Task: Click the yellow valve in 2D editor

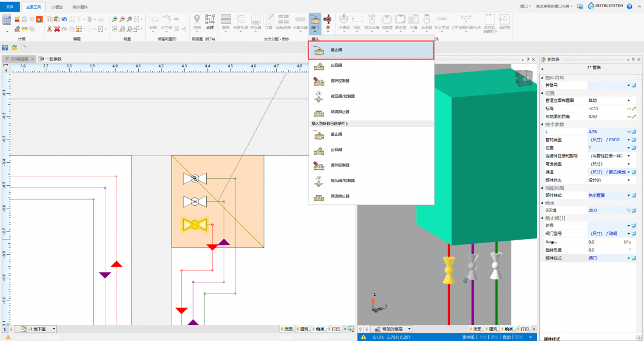Action: point(194,224)
